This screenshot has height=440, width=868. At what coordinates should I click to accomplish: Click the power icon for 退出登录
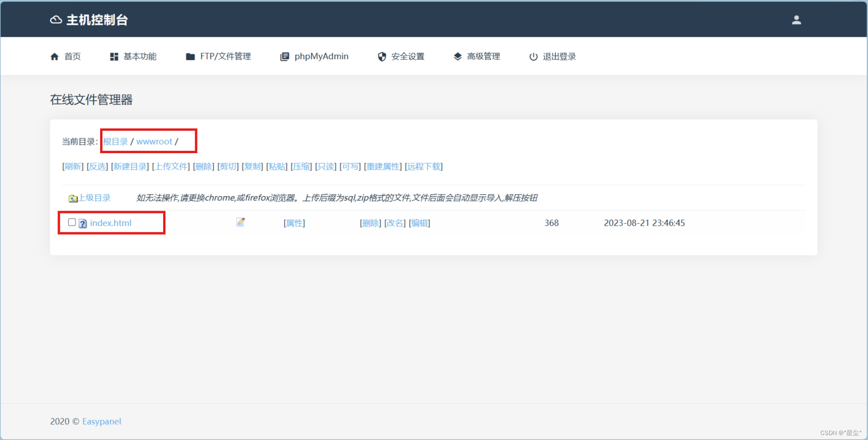pos(533,57)
